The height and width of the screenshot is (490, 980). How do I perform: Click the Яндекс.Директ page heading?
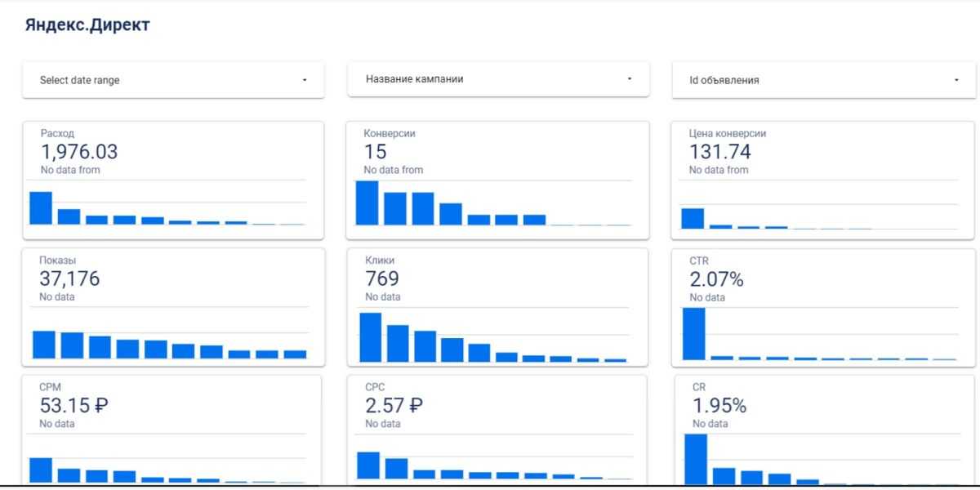point(87,25)
